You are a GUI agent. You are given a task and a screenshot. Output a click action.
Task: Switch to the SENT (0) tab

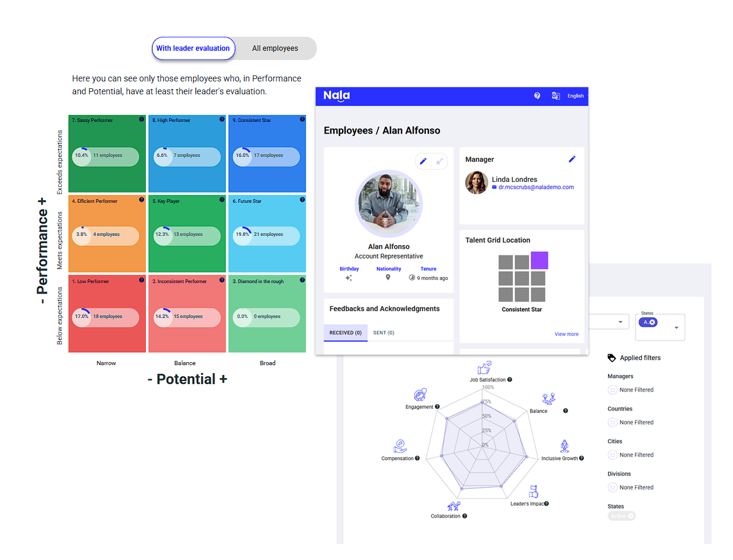coord(384,333)
